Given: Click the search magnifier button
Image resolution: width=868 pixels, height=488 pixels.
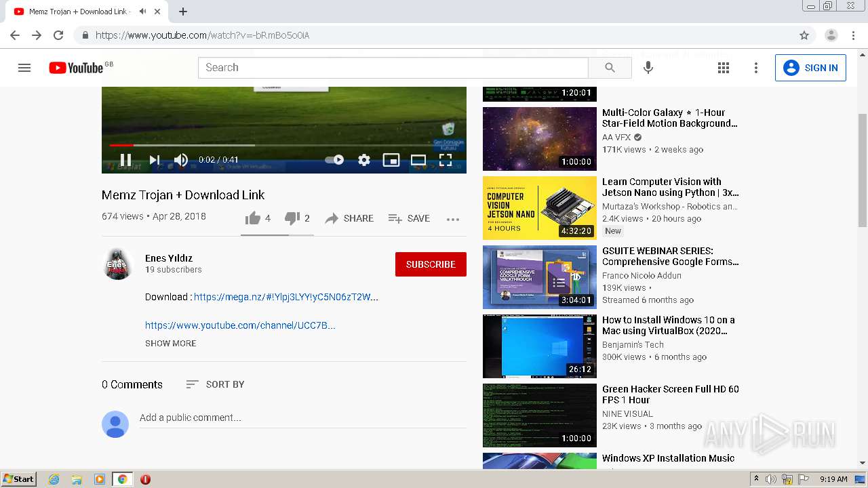Looking at the screenshot, I should tap(610, 68).
